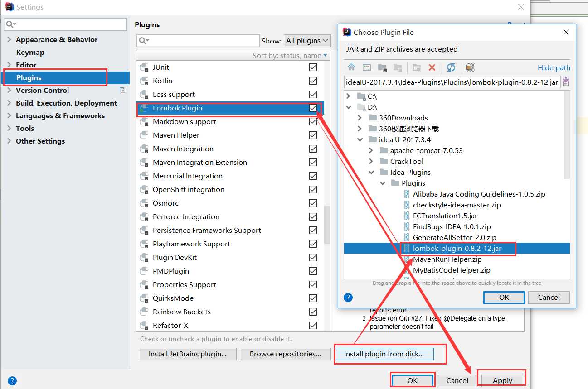The height and width of the screenshot is (389, 588).
Task: Open the Sort by status, name dropdown
Action: [290, 55]
